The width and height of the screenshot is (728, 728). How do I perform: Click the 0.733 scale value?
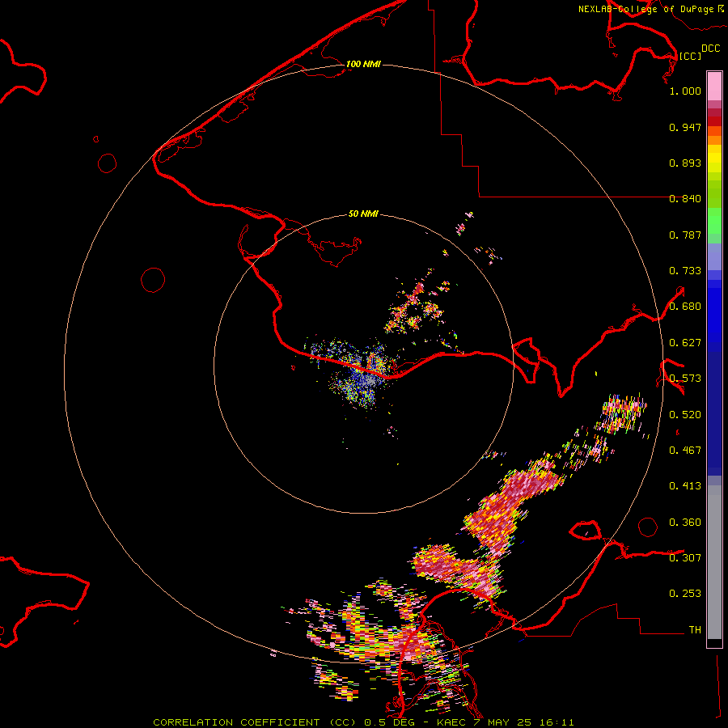(x=685, y=271)
